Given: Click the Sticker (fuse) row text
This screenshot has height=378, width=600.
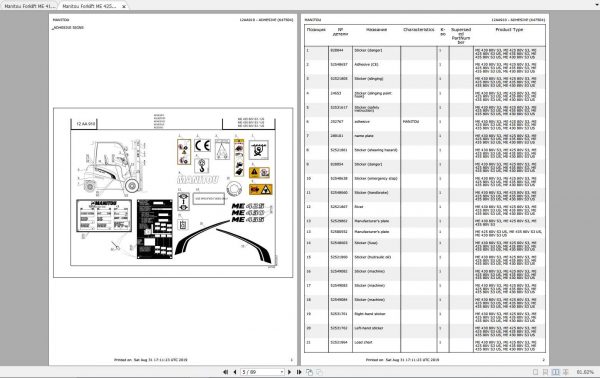Looking at the screenshot, I should (x=366, y=243).
